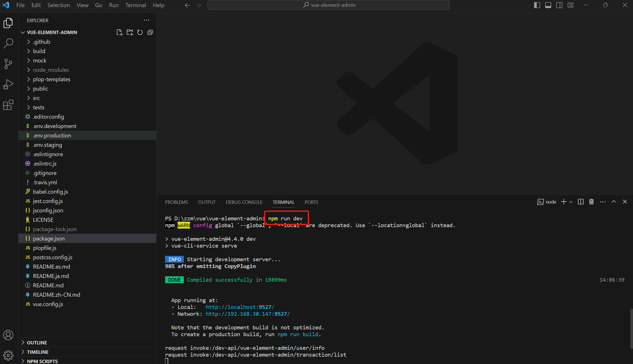Kill the terminal with trash icon
The image size is (633, 364).
click(591, 202)
